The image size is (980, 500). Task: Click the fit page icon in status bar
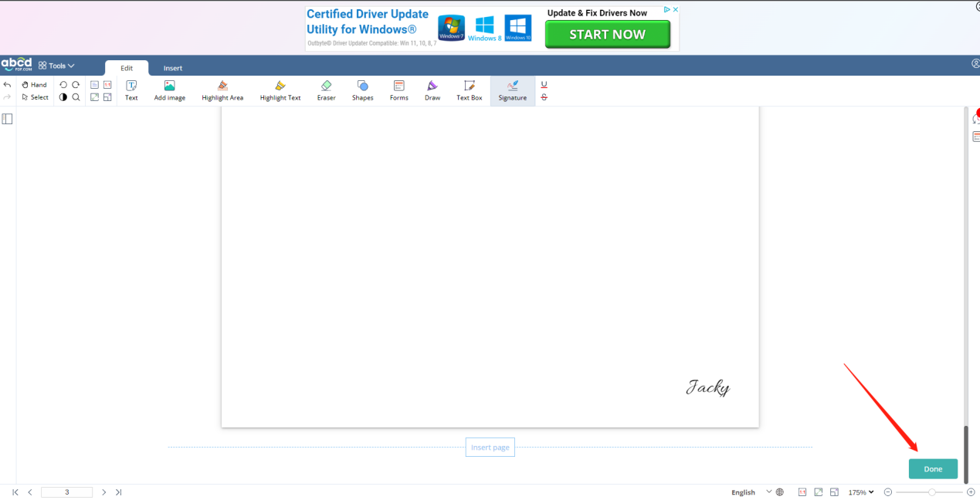click(819, 492)
